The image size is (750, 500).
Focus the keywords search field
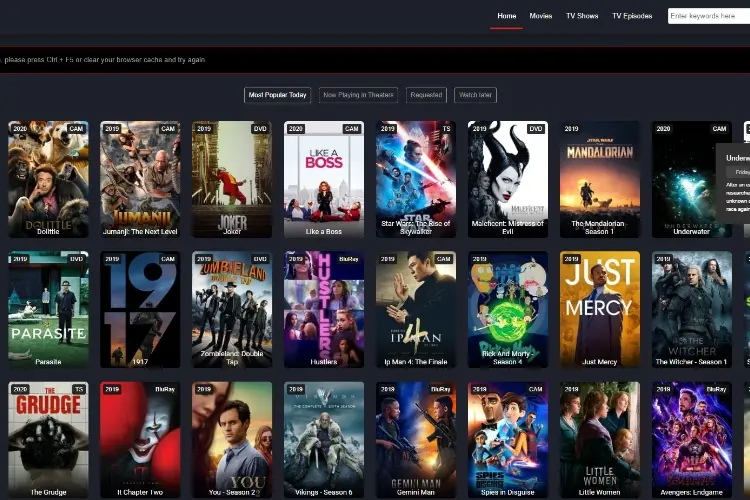pos(709,16)
